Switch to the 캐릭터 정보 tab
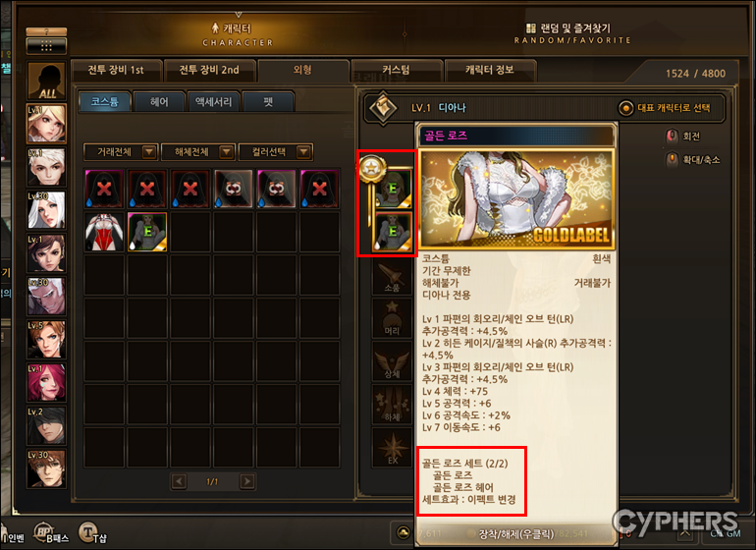The image size is (756, 550). (x=489, y=70)
